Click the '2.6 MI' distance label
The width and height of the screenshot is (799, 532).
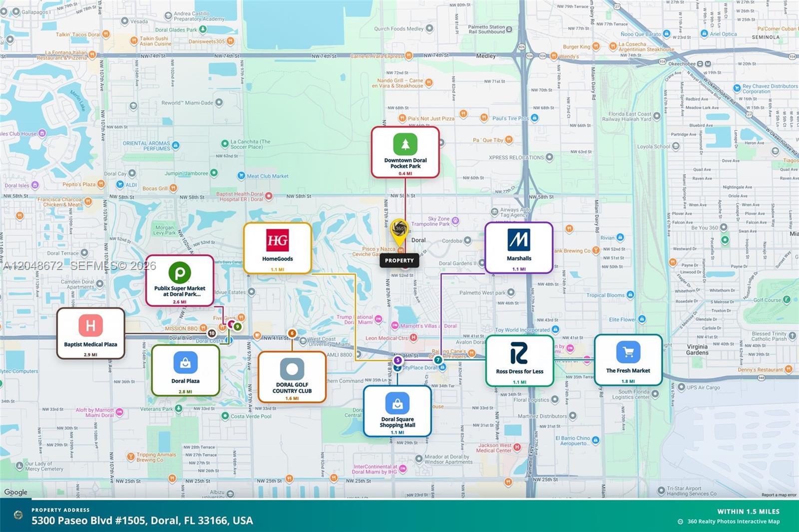(x=180, y=302)
